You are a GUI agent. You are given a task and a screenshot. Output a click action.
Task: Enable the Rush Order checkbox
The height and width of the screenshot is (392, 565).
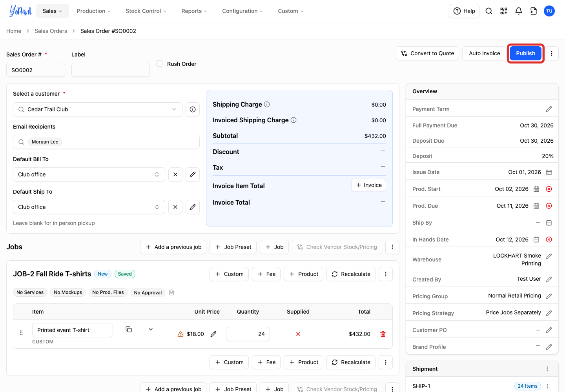[x=159, y=64]
